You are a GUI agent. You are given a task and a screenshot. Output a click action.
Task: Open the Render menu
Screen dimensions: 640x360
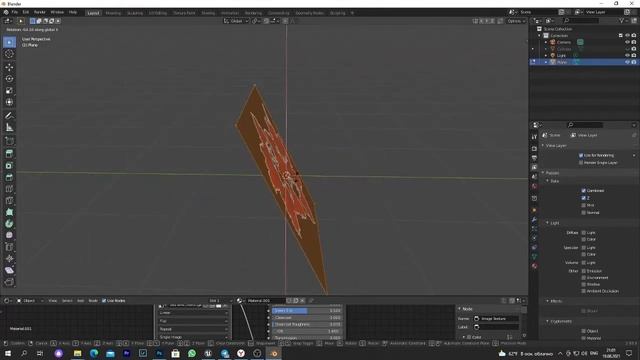tap(40, 12)
